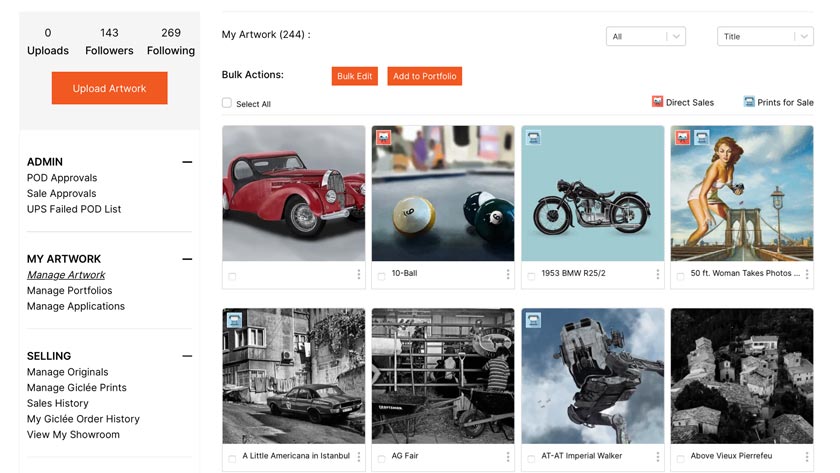Image resolution: width=840 pixels, height=473 pixels.
Task: Open Sales History in sidebar
Action: (x=57, y=403)
